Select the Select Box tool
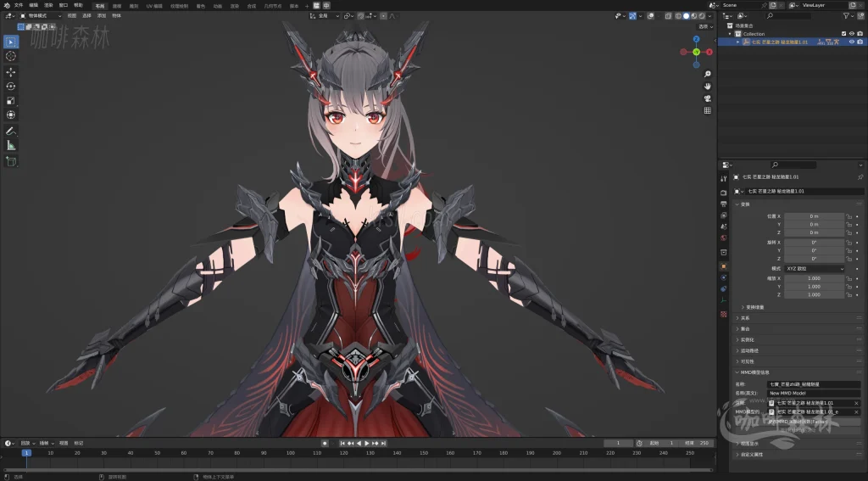Viewport: 868px width, 481px height. [x=10, y=42]
